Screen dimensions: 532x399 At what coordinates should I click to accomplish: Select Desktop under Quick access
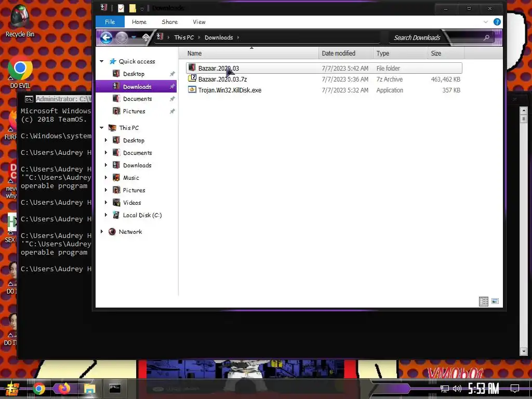click(x=134, y=74)
